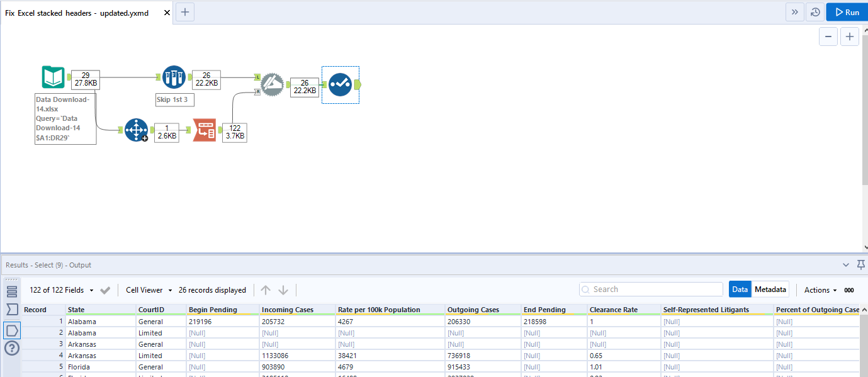Open the orange Cross Tab tool
Viewport: 868px width, 377px height.
pyautogui.click(x=204, y=130)
